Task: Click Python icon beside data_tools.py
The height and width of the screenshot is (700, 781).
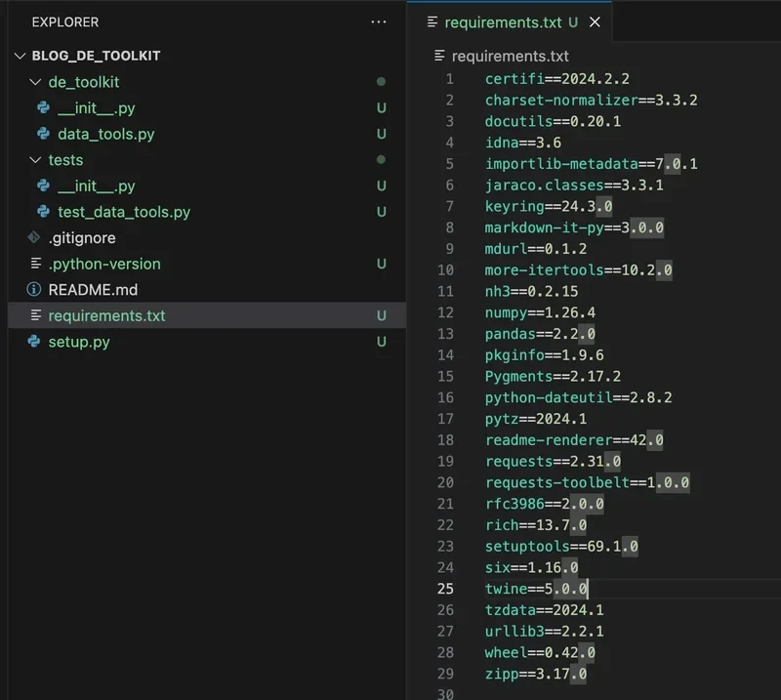Action: point(43,134)
